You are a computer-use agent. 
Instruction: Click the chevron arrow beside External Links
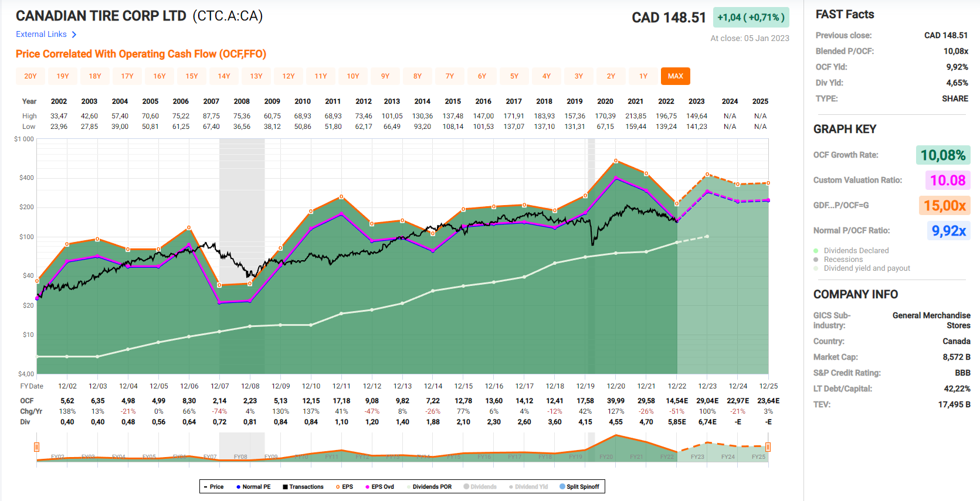click(74, 35)
